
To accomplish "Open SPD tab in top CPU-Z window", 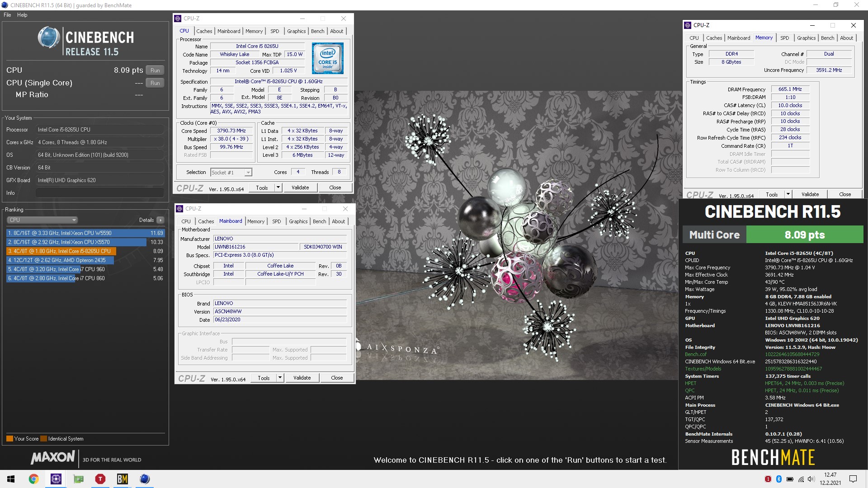I will pos(274,31).
